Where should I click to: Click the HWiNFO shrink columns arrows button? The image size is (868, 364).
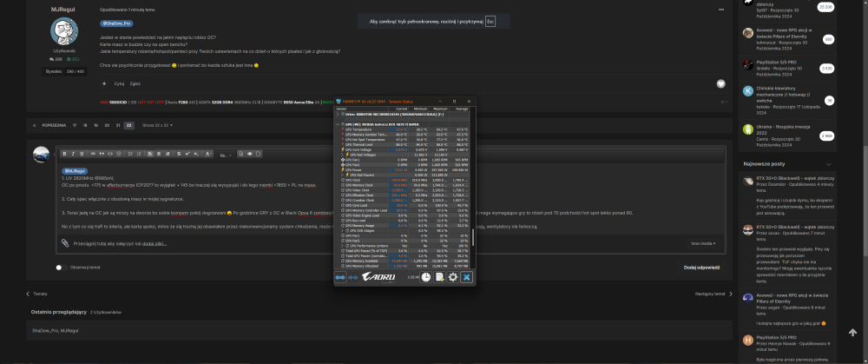353,277
